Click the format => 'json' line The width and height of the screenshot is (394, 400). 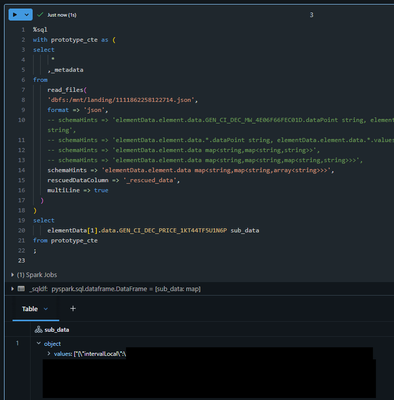pos(78,110)
